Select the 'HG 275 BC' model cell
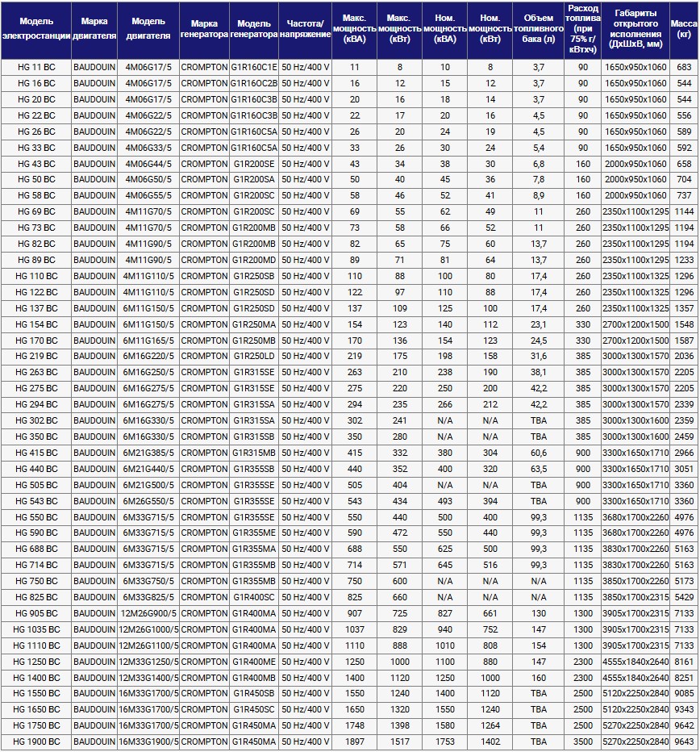 point(36,388)
